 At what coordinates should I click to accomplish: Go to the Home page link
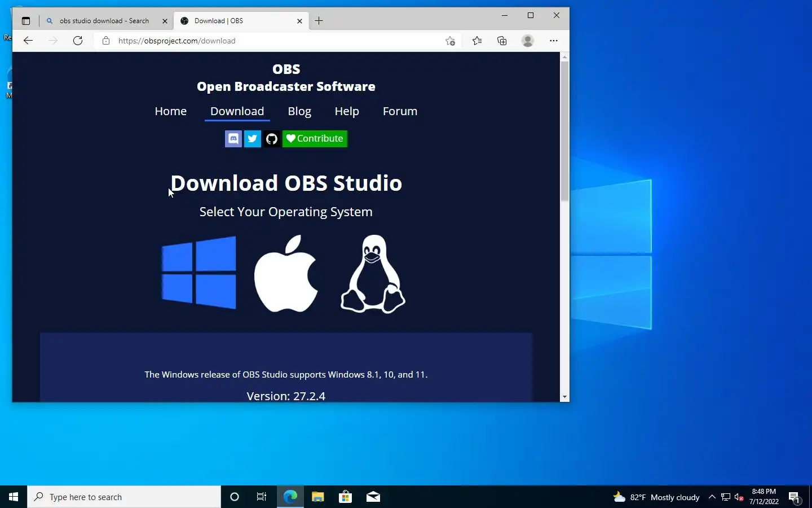[x=171, y=111]
